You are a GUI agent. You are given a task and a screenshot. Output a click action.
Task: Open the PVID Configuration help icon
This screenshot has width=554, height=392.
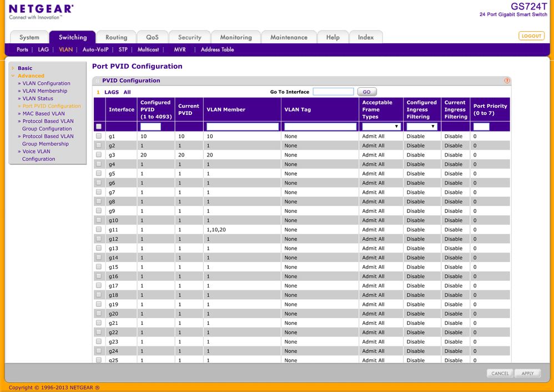507,81
